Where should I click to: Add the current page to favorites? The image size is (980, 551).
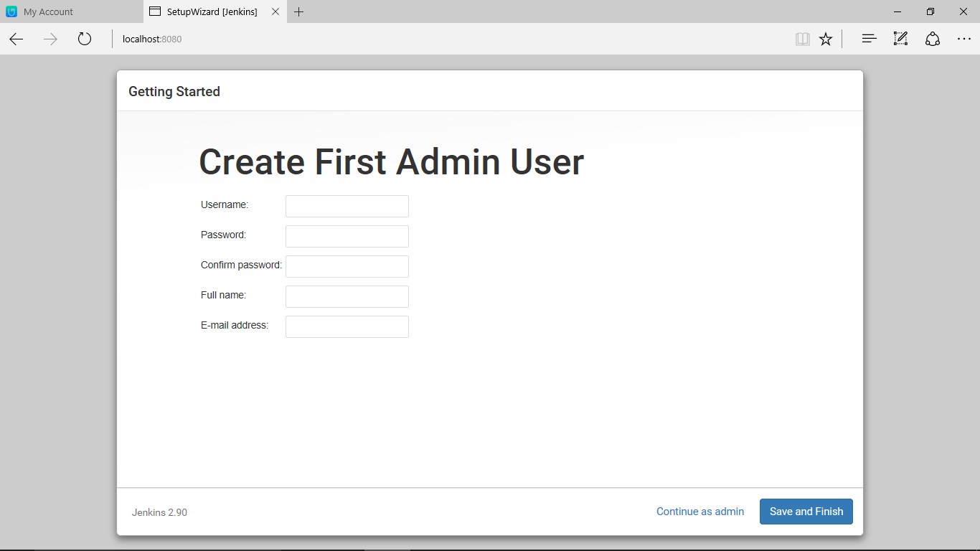tap(825, 39)
